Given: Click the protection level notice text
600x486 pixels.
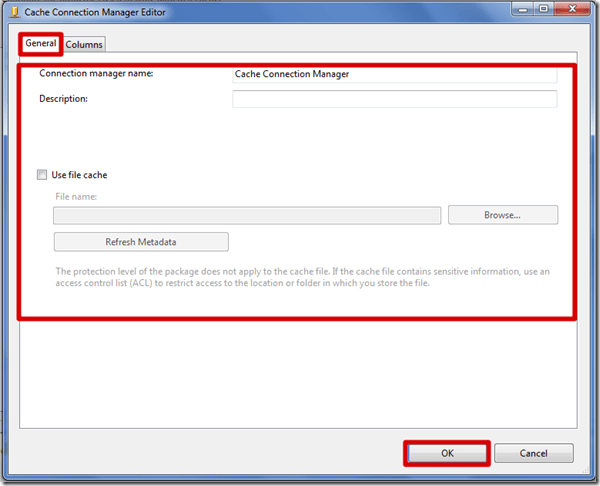Looking at the screenshot, I should tap(300, 277).
